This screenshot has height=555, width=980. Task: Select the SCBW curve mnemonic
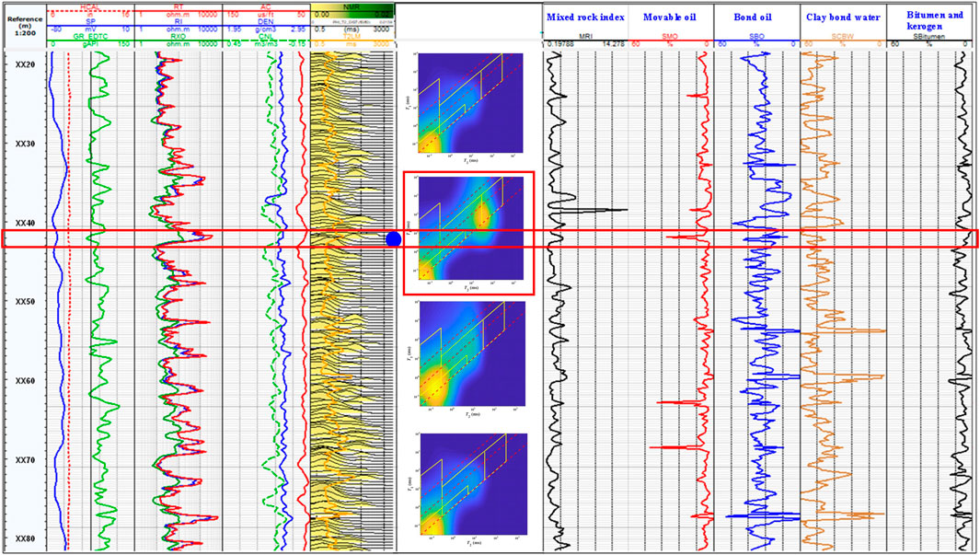tap(842, 36)
